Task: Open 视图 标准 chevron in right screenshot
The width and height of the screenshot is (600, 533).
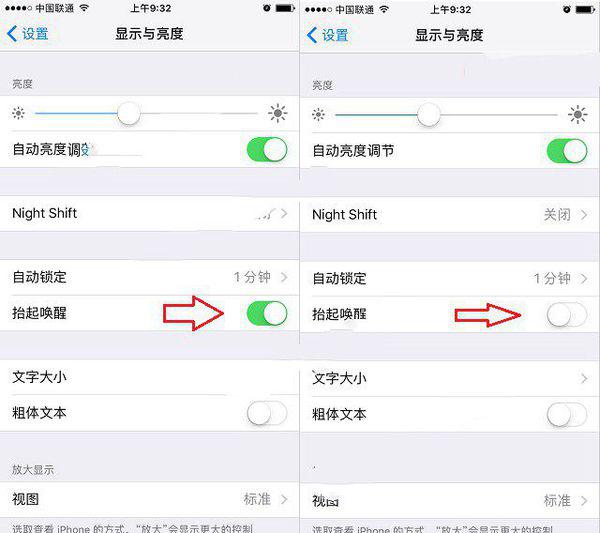Action: 584,500
